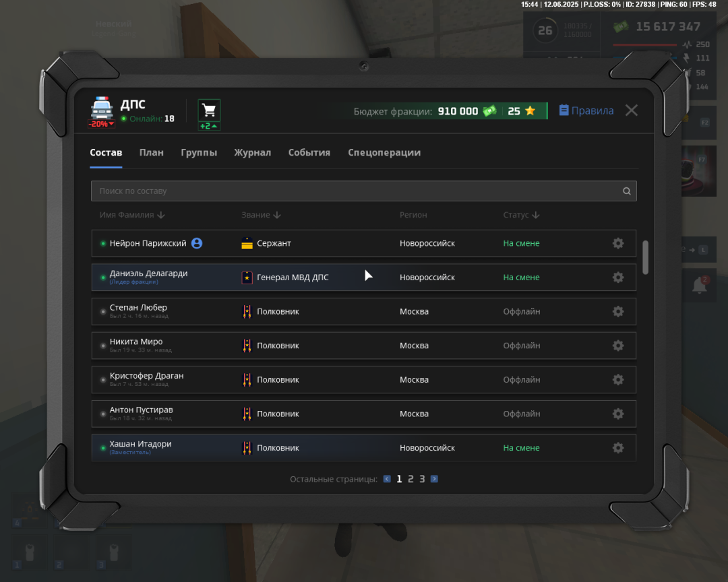Click the search magnifier icon
The image size is (728, 582).
[x=626, y=191]
